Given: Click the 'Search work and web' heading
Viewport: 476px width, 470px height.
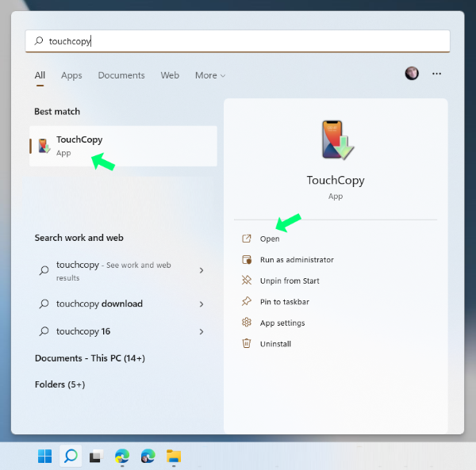Looking at the screenshot, I should click(79, 238).
